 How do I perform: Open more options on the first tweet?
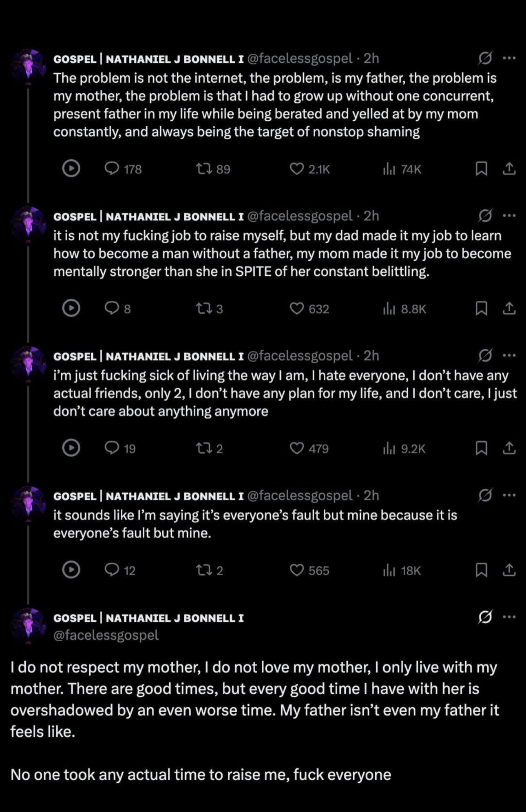point(509,58)
